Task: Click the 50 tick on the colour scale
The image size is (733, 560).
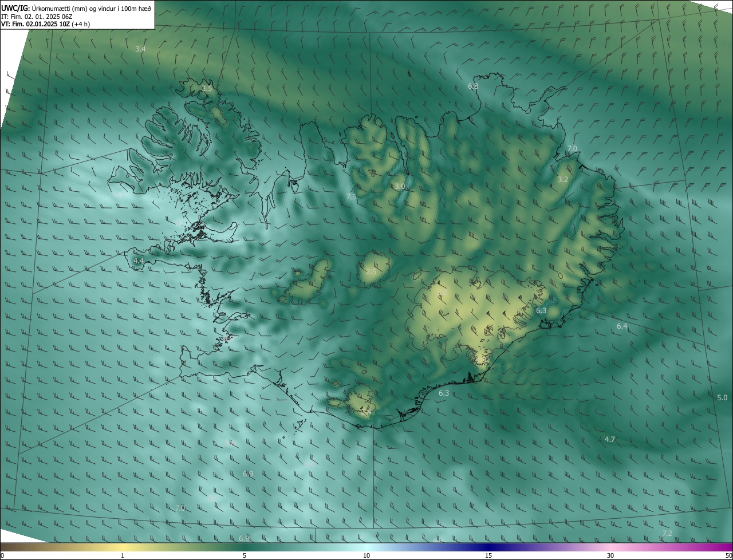Action: (x=728, y=556)
